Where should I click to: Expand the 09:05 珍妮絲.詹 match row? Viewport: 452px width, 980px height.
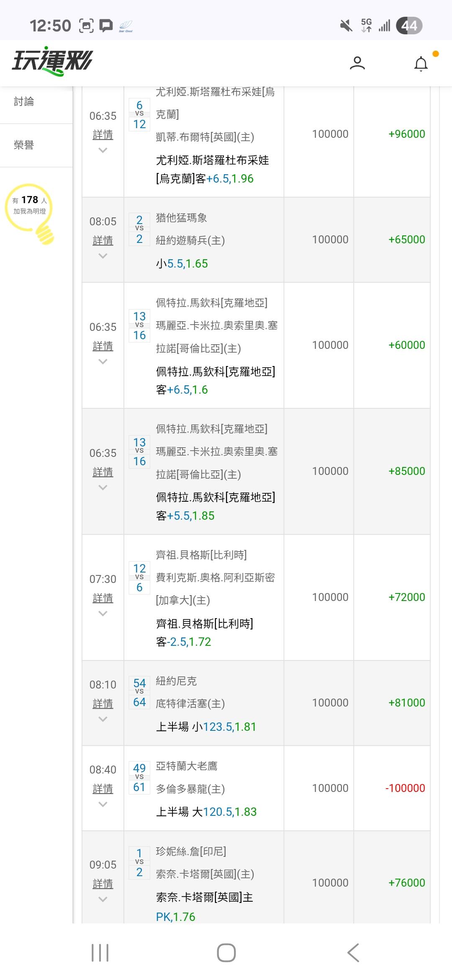(x=103, y=899)
